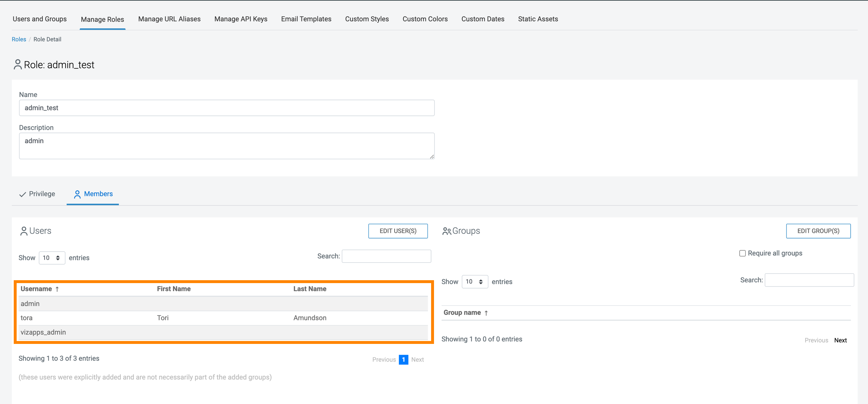Open the Custom Colors tab
The width and height of the screenshot is (868, 404).
pyautogui.click(x=425, y=19)
